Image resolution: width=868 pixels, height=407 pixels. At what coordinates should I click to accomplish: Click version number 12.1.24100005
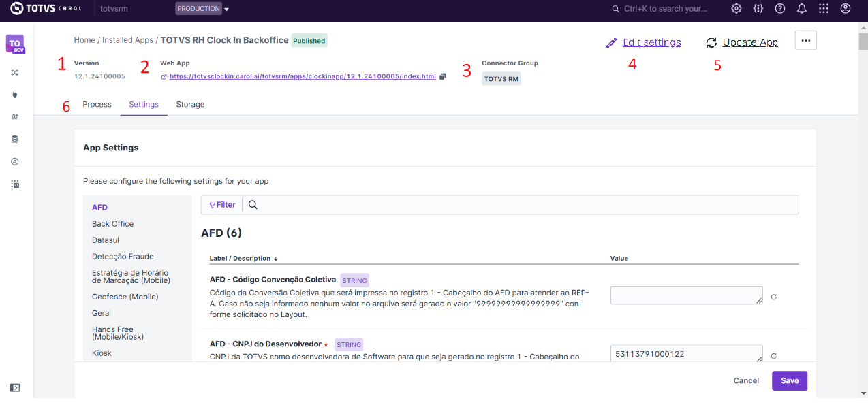point(99,76)
